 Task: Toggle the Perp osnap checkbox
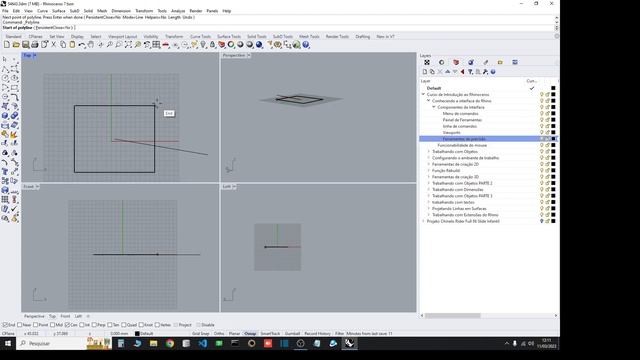pyautogui.click(x=94, y=325)
